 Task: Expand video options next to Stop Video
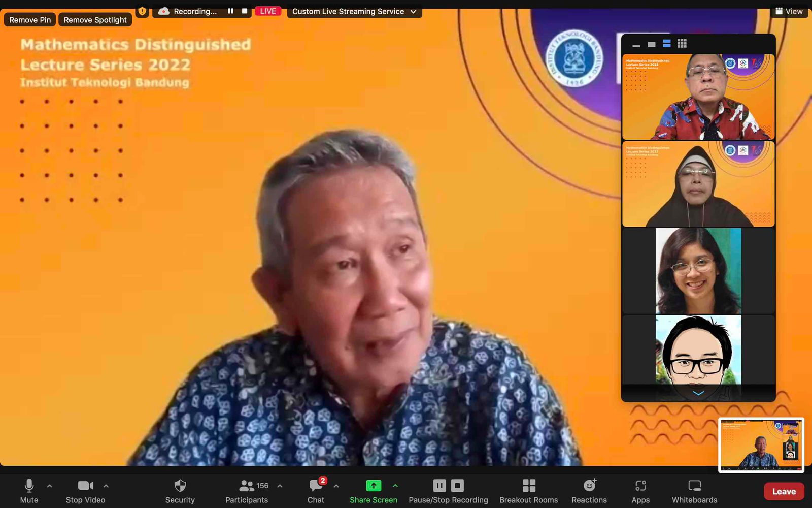point(106,486)
